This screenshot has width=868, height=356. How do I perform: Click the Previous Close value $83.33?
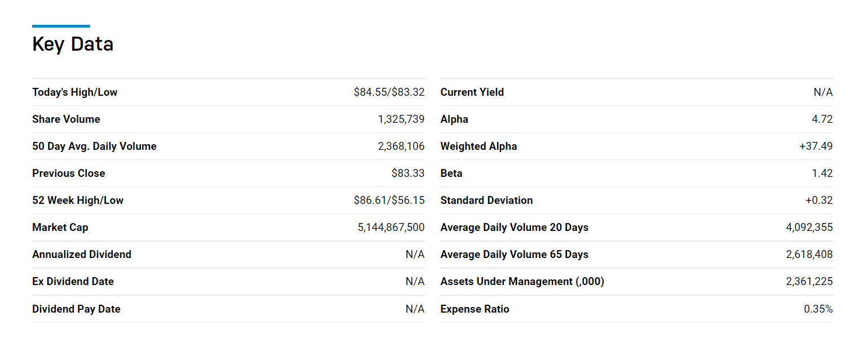click(x=409, y=173)
